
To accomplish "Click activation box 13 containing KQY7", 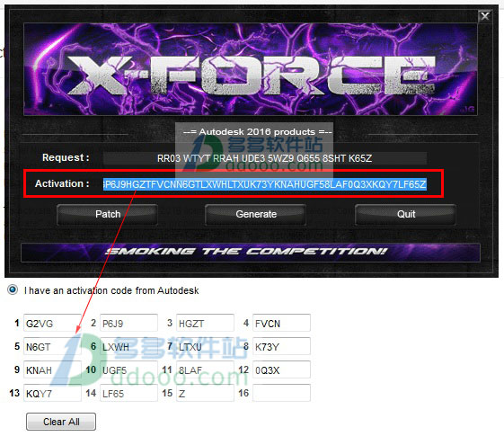I will [x=52, y=393].
